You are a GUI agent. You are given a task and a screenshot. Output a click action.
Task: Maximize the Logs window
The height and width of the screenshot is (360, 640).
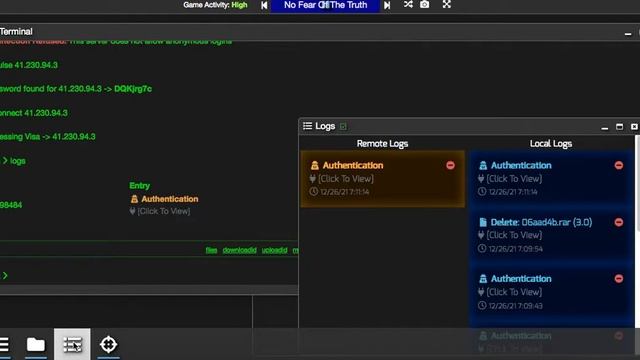point(619,127)
